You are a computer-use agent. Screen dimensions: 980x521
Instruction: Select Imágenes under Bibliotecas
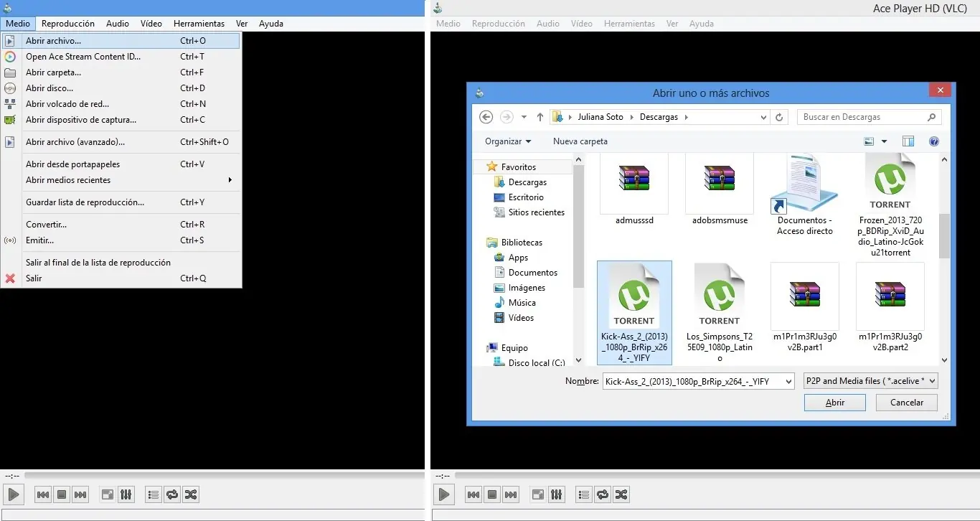[x=527, y=288]
